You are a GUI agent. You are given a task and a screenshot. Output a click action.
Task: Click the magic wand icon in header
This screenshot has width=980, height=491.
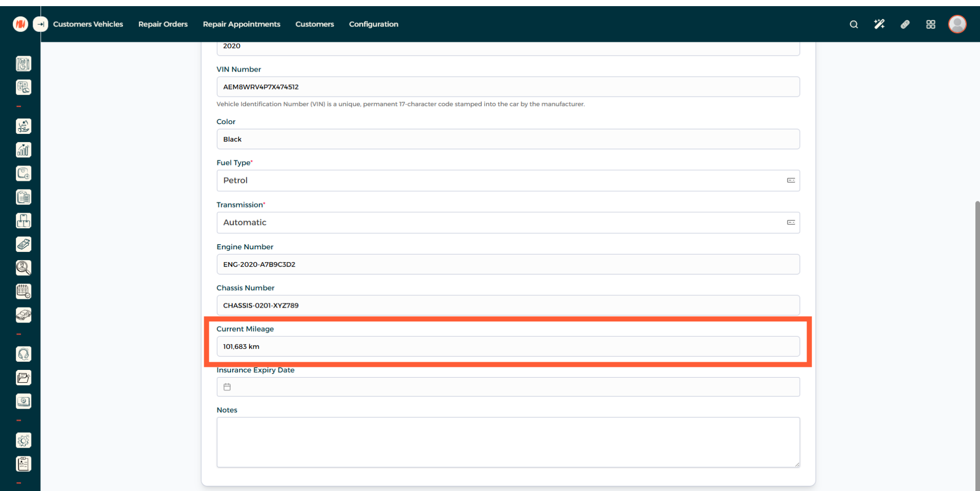(x=879, y=24)
